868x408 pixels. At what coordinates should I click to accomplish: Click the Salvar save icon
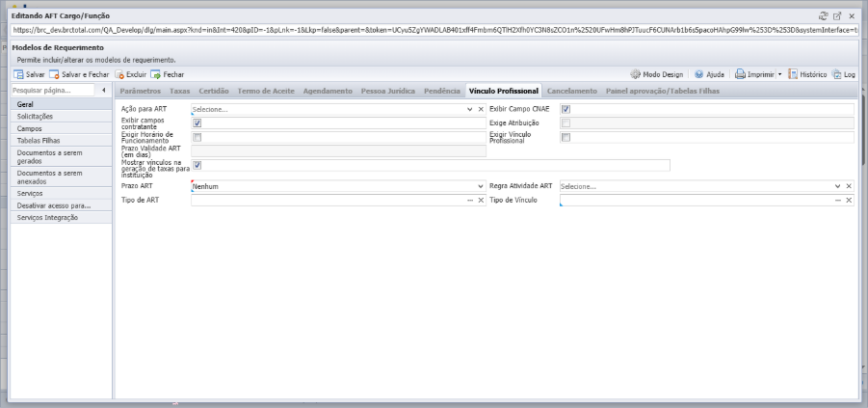coord(18,74)
